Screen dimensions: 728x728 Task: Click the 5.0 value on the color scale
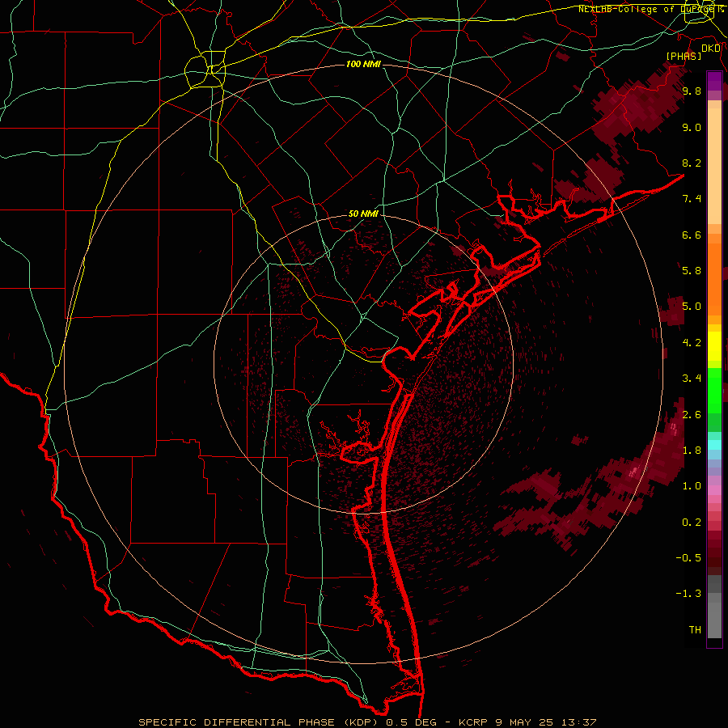point(692,307)
